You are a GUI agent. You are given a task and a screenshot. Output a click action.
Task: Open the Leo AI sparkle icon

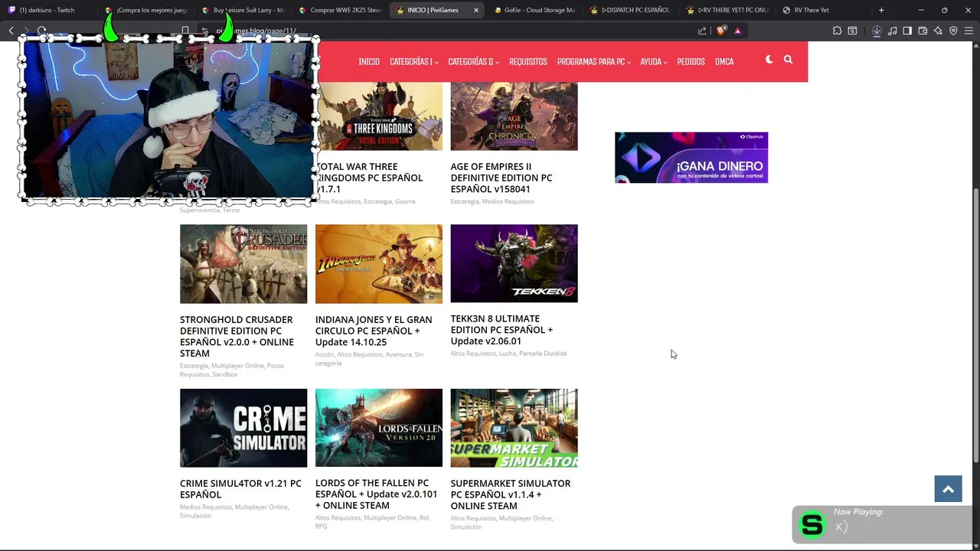pos(938,31)
